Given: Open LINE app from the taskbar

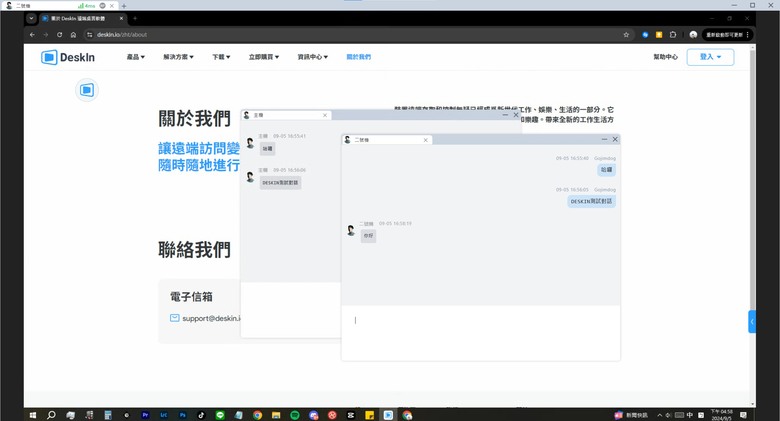Looking at the screenshot, I should (x=220, y=415).
